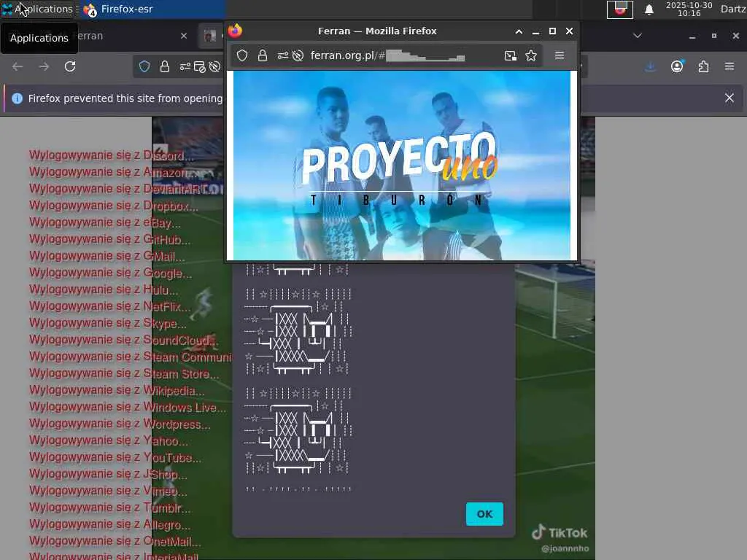This screenshot has width=747, height=560.
Task: Click 'Wylogowywanie się z Dropbox...' text
Action: click(x=113, y=206)
